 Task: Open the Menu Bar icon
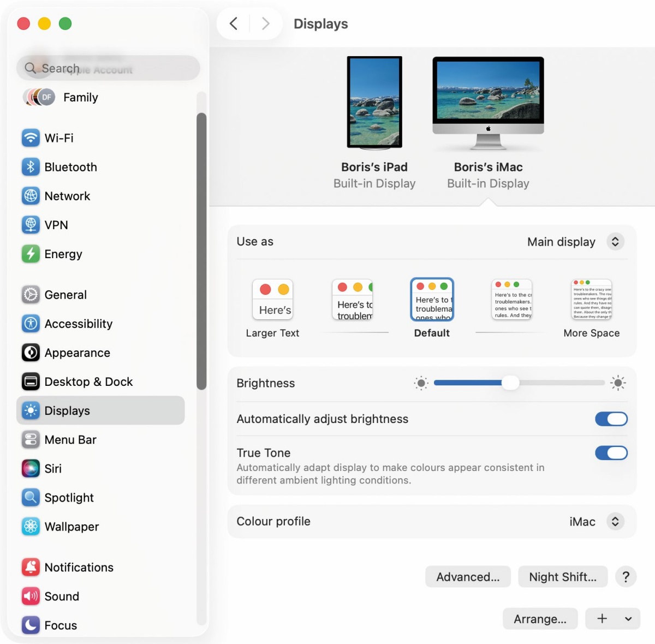coord(31,439)
